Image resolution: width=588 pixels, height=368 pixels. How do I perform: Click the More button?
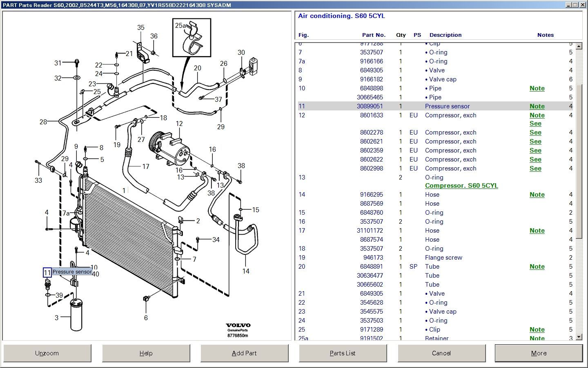pyautogui.click(x=539, y=353)
